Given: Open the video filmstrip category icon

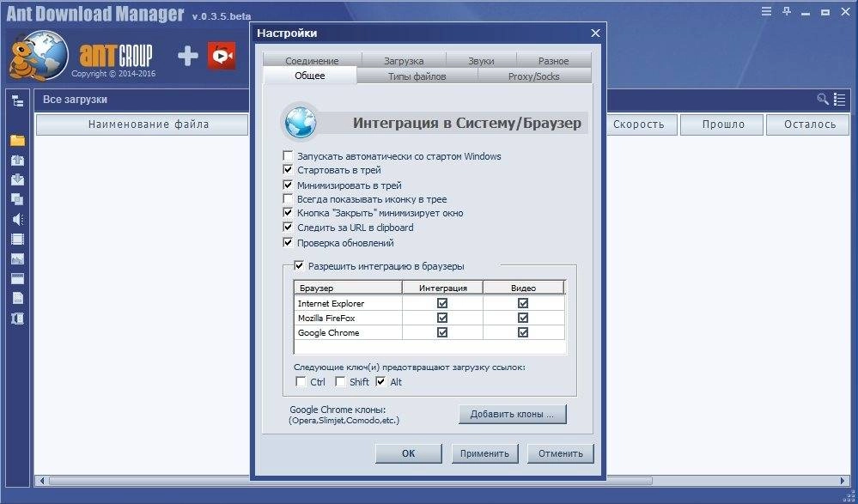Looking at the screenshot, I should point(17,240).
